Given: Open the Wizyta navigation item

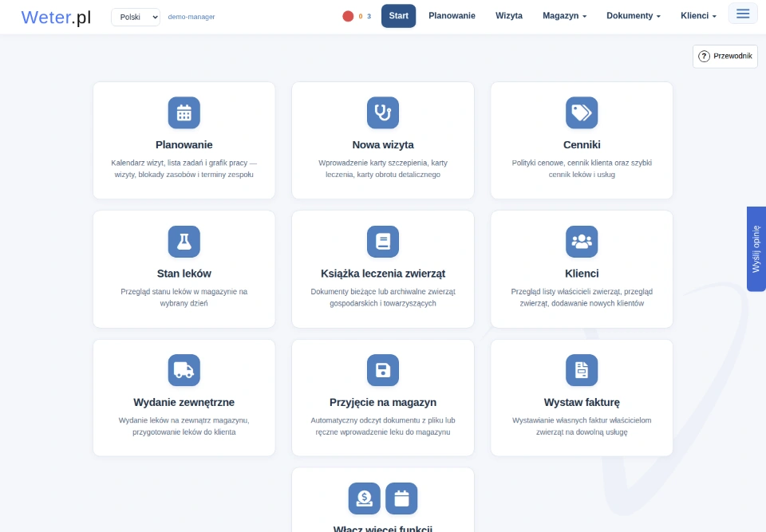Looking at the screenshot, I should pyautogui.click(x=509, y=16).
